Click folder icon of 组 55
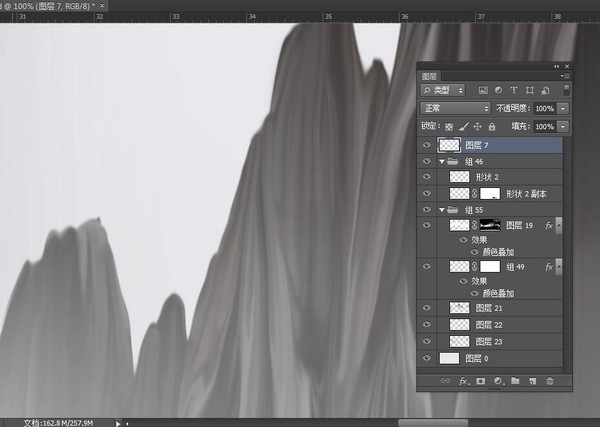This screenshot has height=427, width=600. 453,209
